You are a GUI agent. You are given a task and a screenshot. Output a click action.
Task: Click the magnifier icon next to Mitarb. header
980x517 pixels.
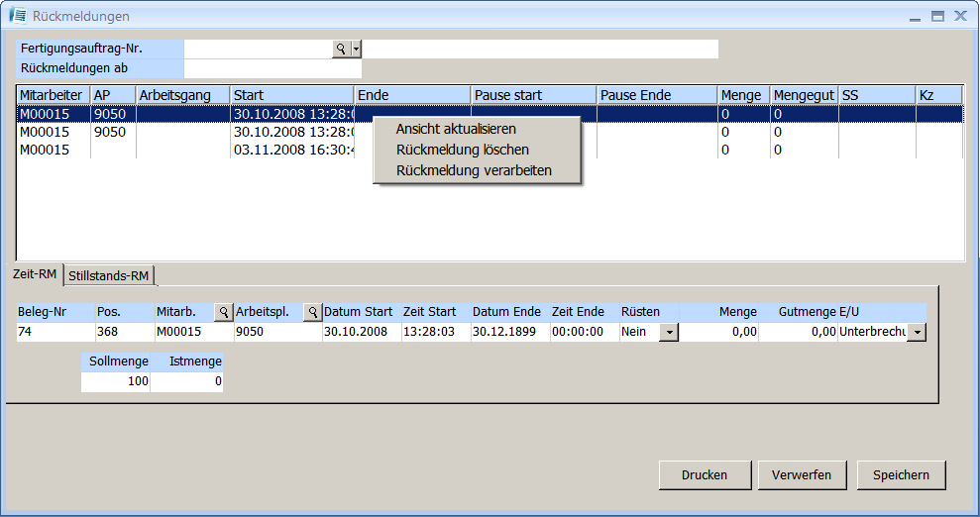[x=223, y=312]
